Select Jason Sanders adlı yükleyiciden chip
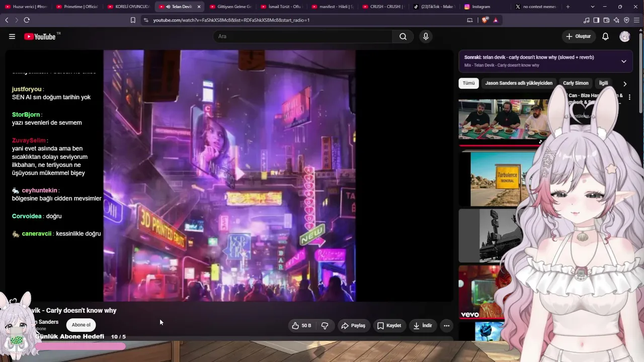 519,83
